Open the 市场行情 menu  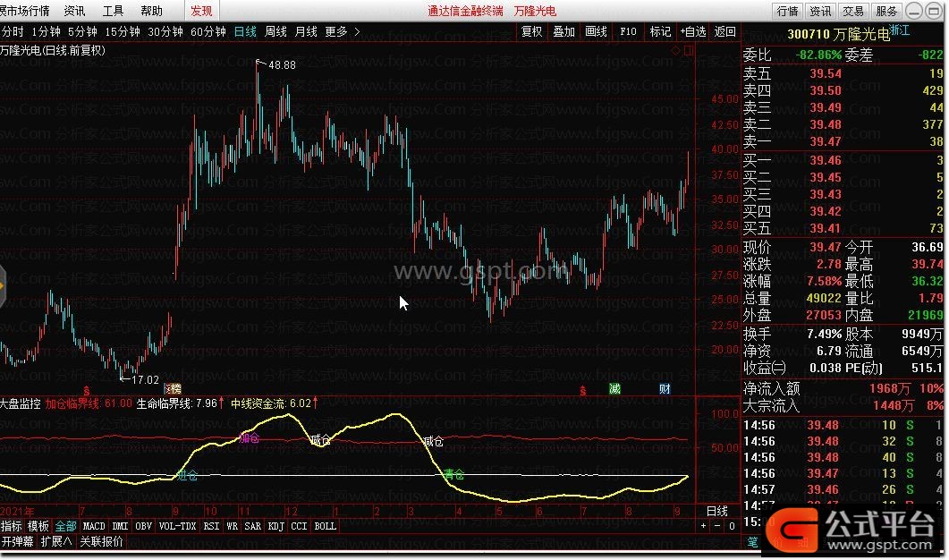pos(25,11)
